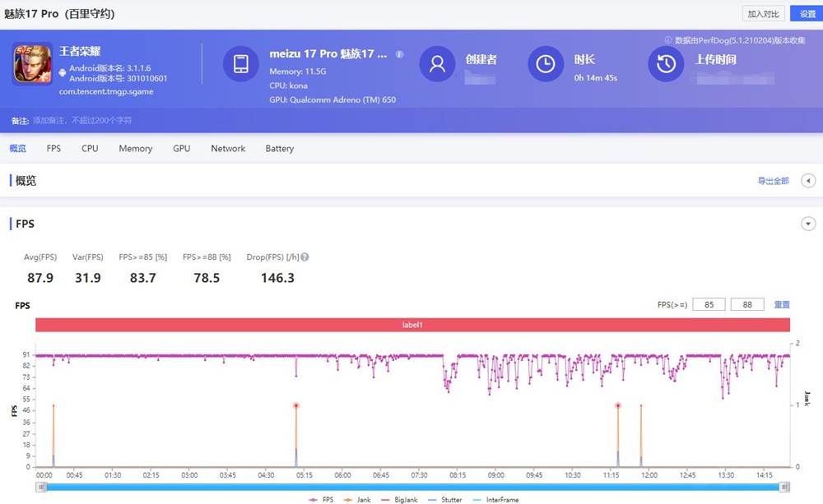
Task: Collapse the 概览 section with arrow button
Action: point(808,180)
